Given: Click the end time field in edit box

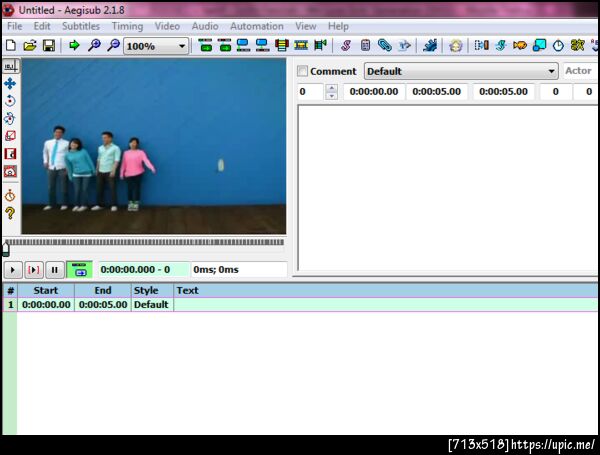Looking at the screenshot, I should pos(437,92).
